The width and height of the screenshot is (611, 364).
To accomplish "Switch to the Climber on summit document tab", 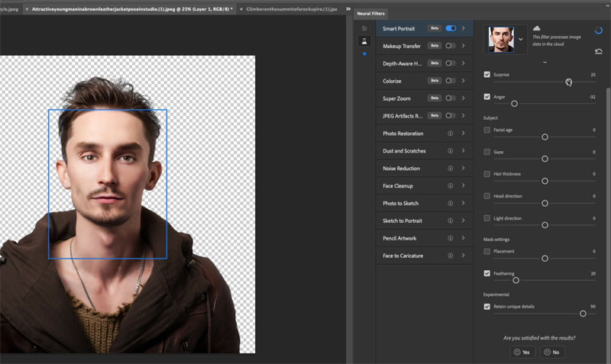I will (293, 9).
